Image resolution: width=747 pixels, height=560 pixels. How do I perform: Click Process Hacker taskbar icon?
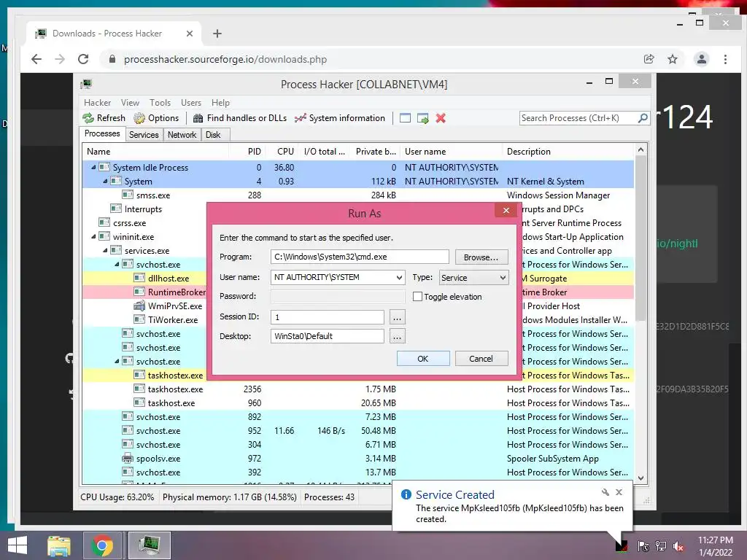pyautogui.click(x=149, y=545)
